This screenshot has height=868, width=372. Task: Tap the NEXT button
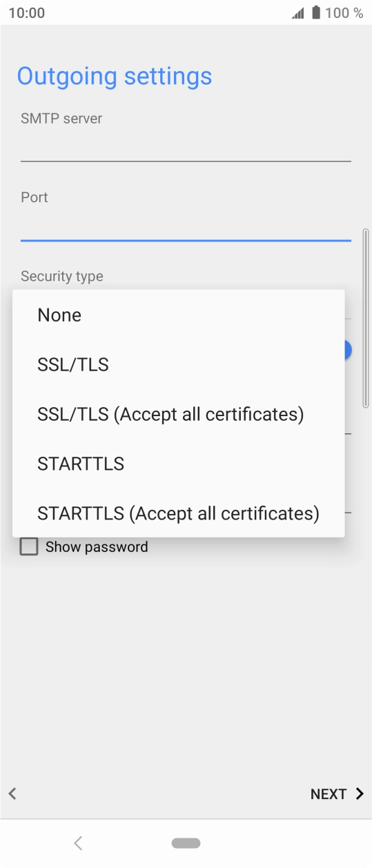pyautogui.click(x=337, y=794)
